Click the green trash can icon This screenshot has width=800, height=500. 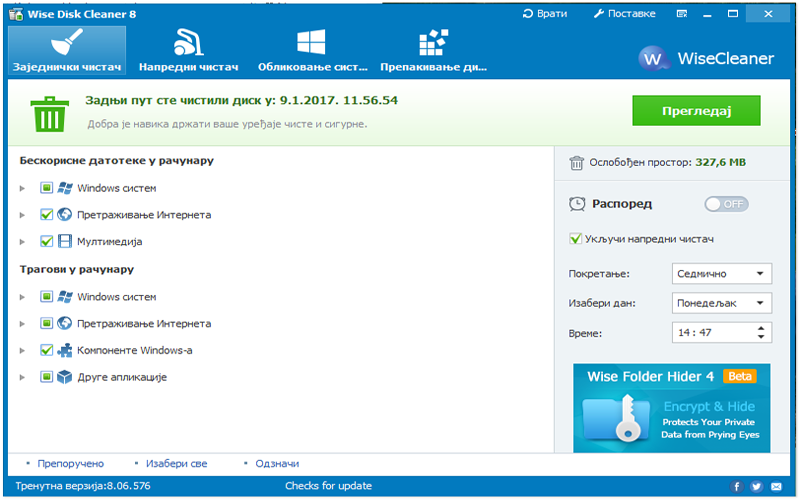[x=47, y=113]
